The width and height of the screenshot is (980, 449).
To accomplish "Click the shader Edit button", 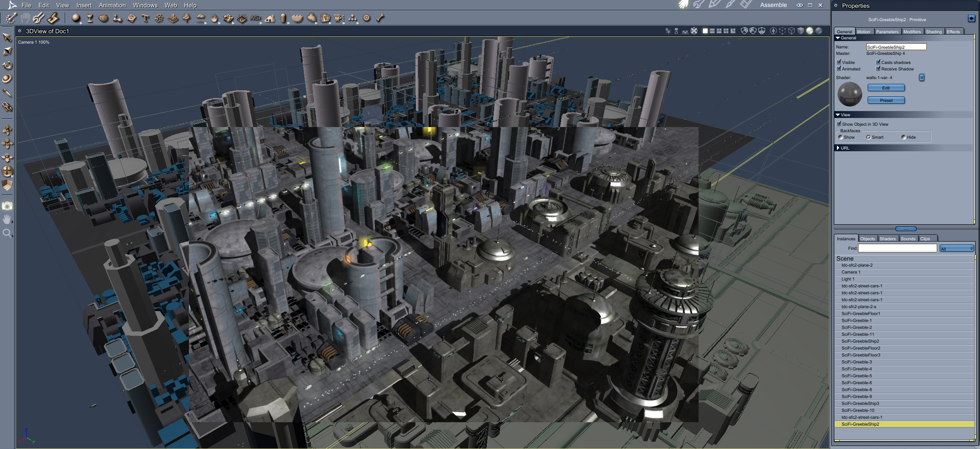I will click(x=886, y=88).
